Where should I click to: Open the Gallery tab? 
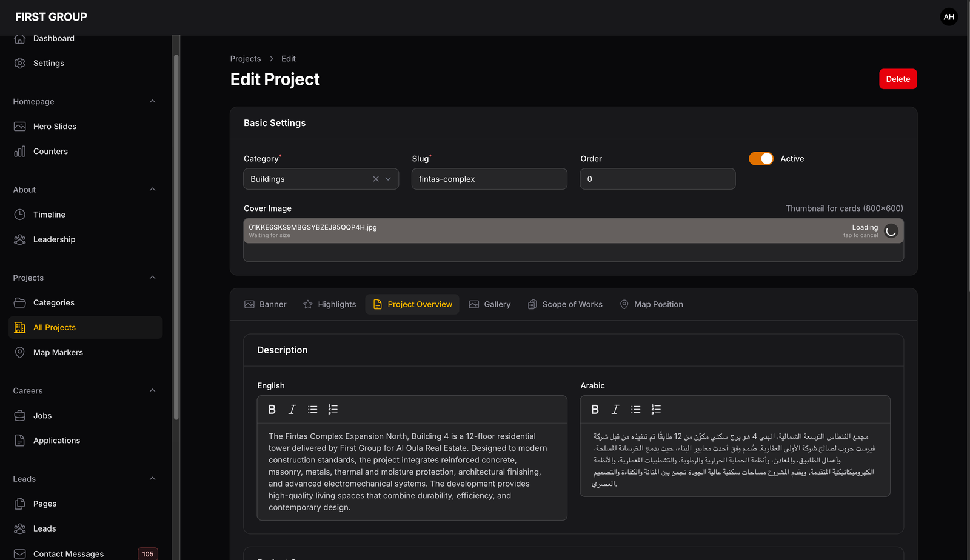click(x=490, y=304)
